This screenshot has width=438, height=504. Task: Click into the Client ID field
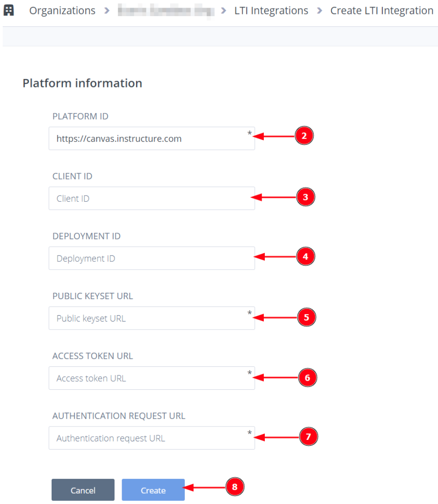(152, 198)
